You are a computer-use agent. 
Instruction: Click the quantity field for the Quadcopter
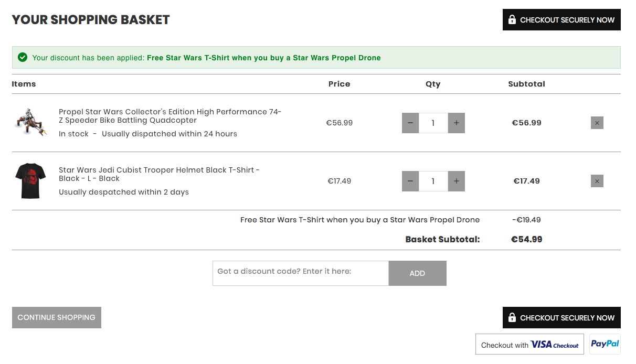[x=433, y=123]
